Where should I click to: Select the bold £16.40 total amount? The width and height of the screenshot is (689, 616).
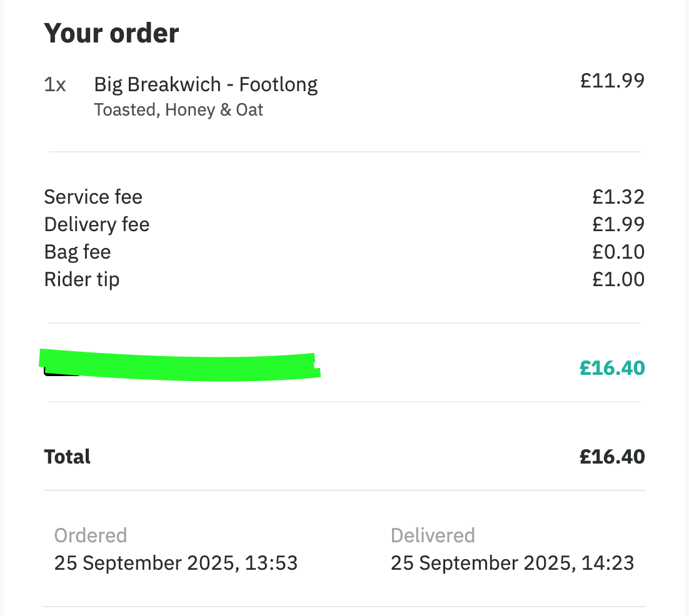coord(612,457)
